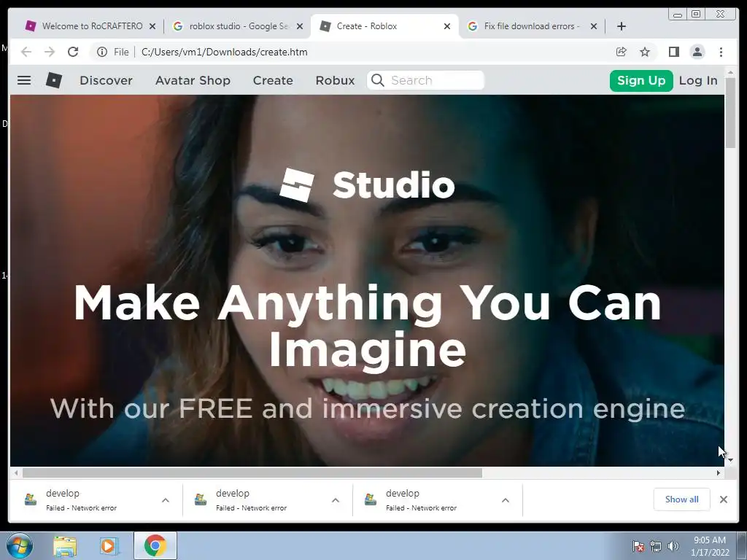
Task: Open the Action Center flag tray icon
Action: pos(638,546)
